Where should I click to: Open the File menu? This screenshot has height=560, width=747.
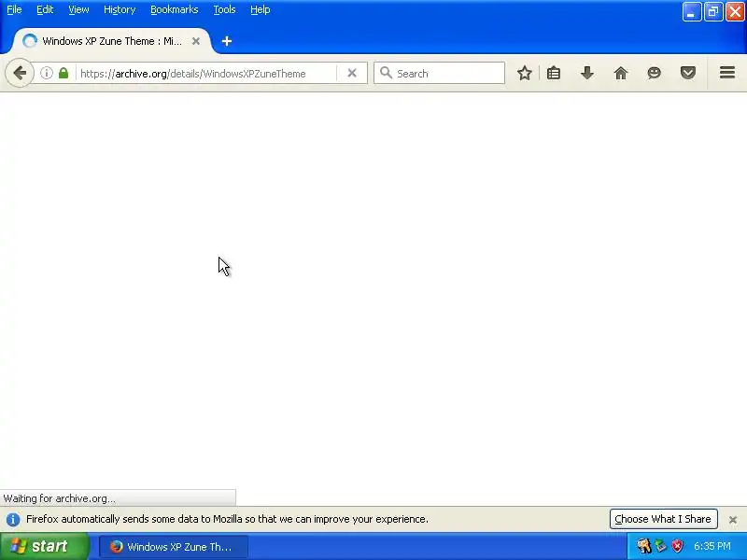[x=14, y=9]
